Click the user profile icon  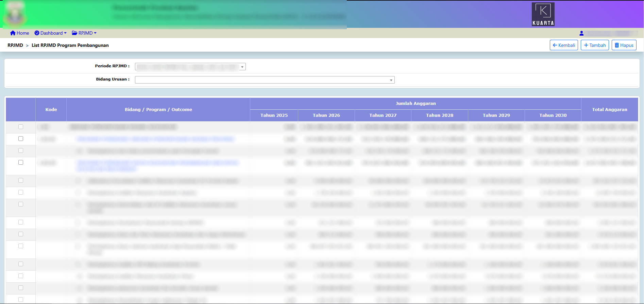[x=581, y=33]
